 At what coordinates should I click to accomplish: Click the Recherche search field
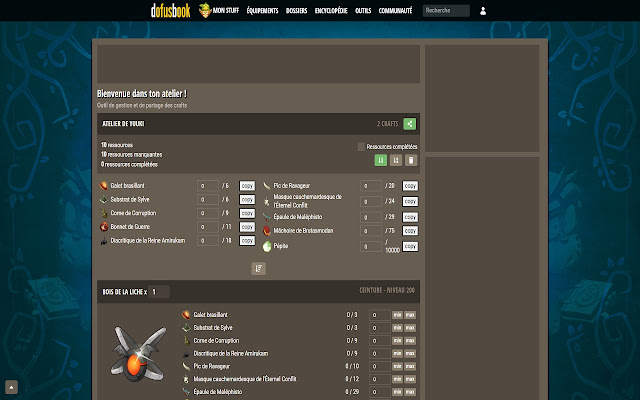446,11
